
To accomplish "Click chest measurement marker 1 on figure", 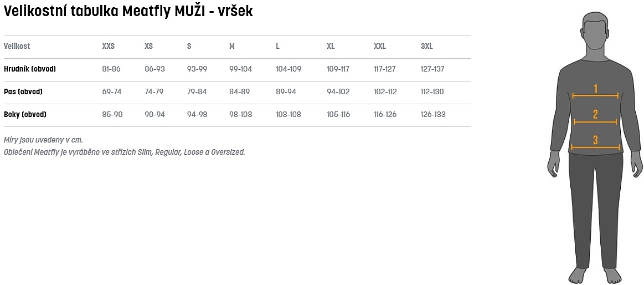I will point(595,89).
